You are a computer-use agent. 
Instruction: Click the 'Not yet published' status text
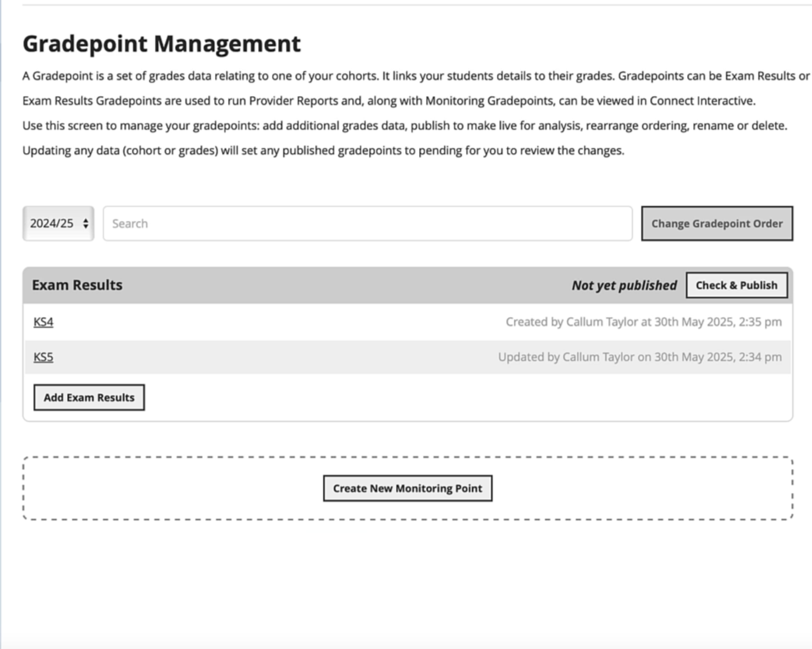pyautogui.click(x=624, y=285)
